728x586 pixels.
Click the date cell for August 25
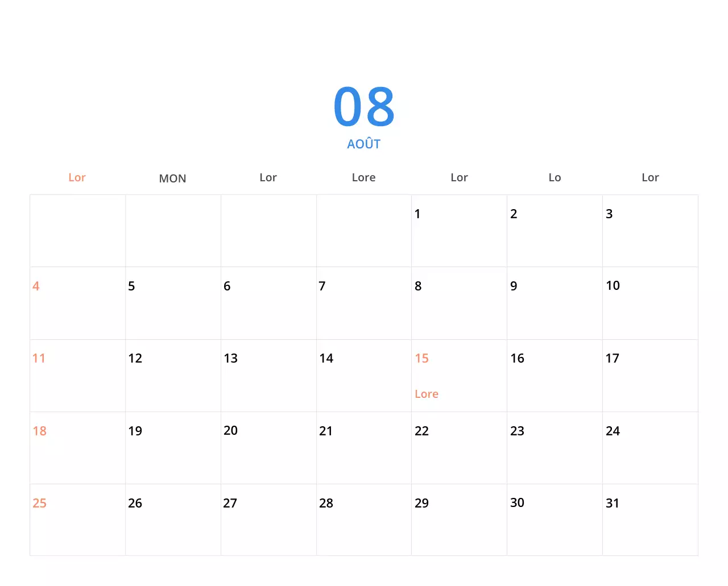(77, 520)
